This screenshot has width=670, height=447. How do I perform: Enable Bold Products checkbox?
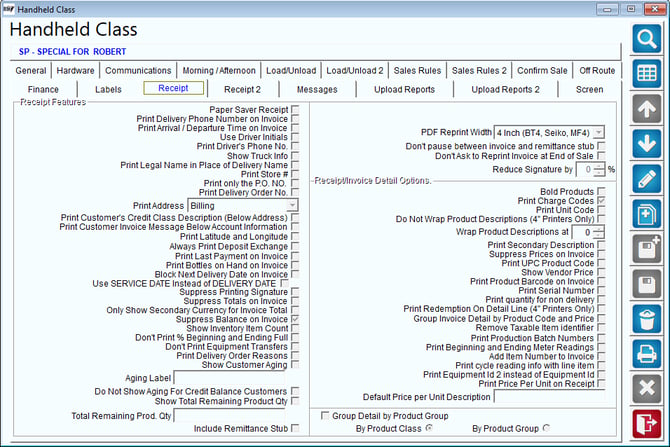click(601, 191)
